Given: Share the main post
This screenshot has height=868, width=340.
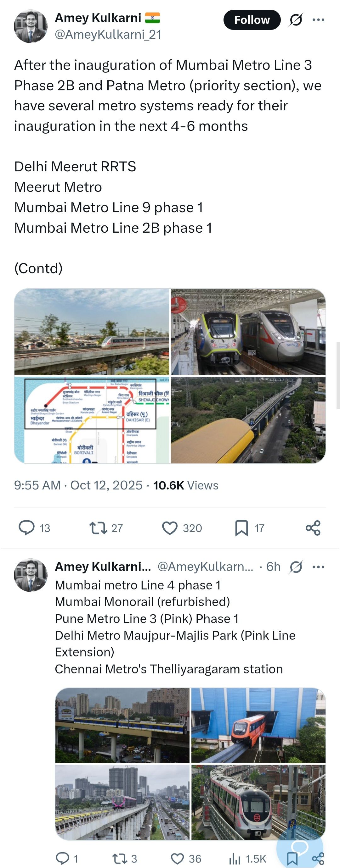Looking at the screenshot, I should tap(313, 528).
